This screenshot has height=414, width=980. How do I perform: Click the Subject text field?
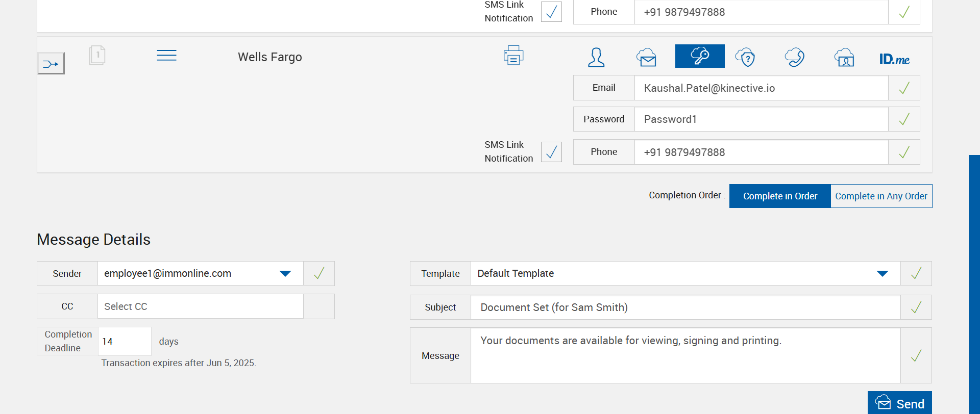point(685,307)
